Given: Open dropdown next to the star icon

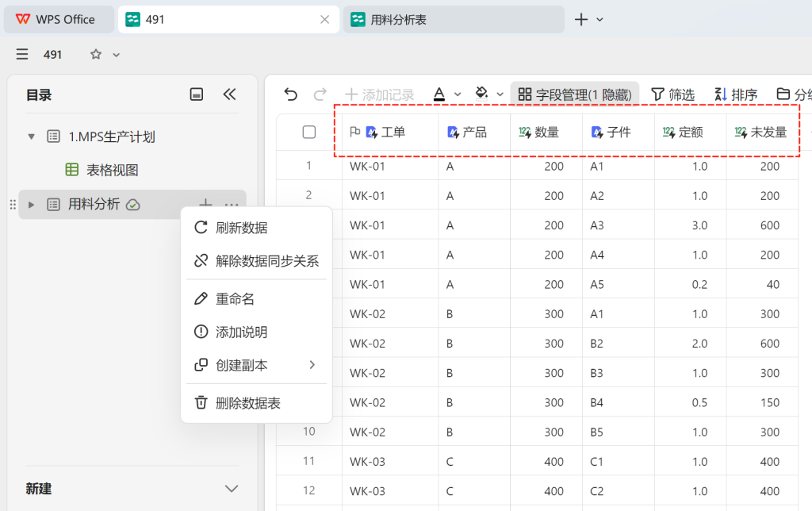Looking at the screenshot, I should [117, 55].
